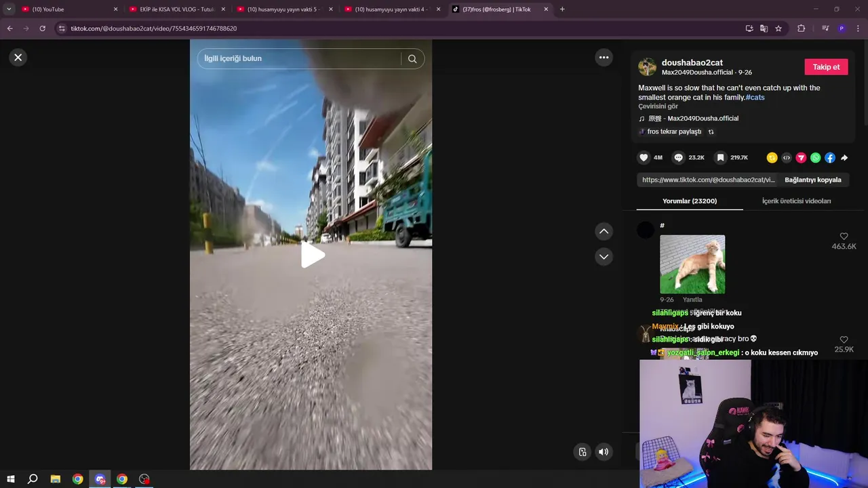Mute the video sound
Screen dimensions: 868x488
pyautogui.click(x=604, y=452)
